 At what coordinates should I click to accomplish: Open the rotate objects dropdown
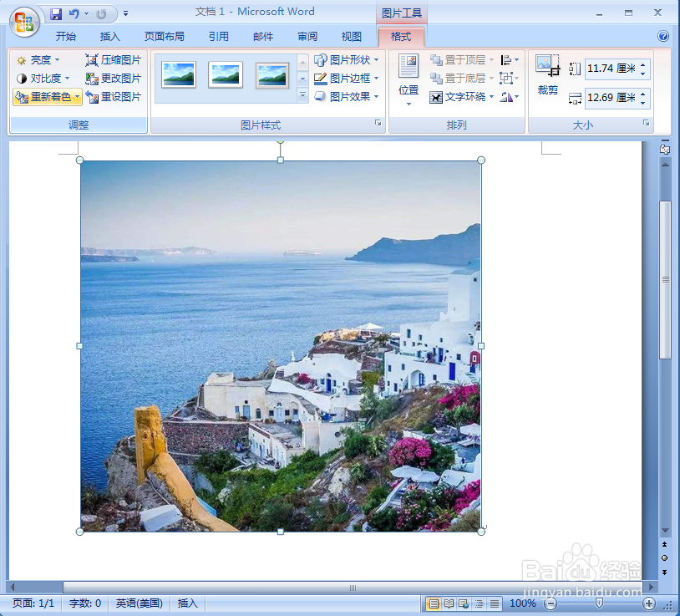509,97
